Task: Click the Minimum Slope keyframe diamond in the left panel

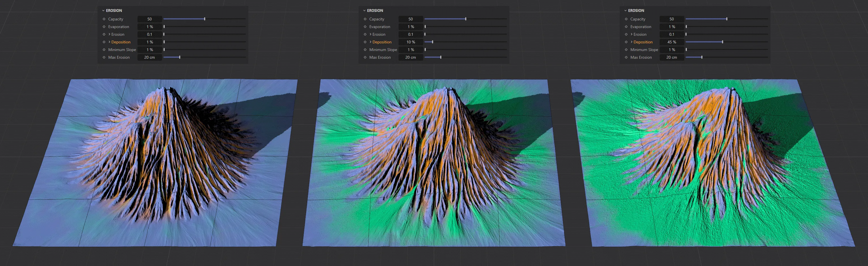Action: pyautogui.click(x=104, y=50)
